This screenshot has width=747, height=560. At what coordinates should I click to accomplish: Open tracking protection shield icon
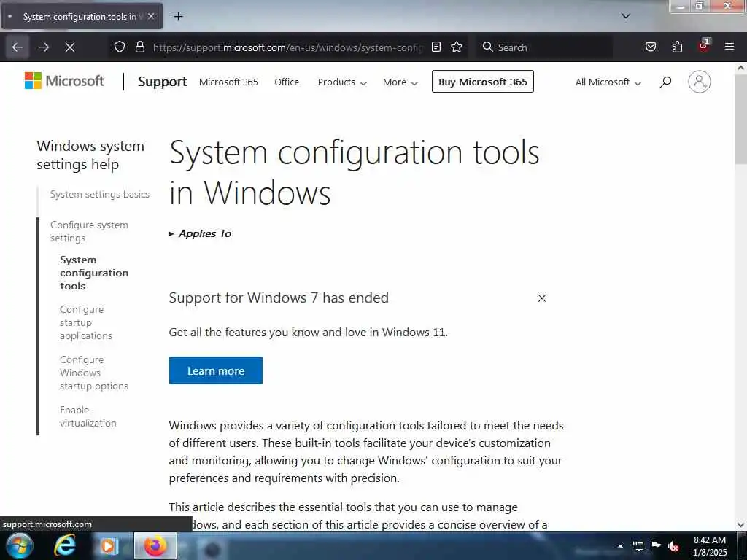pyautogui.click(x=120, y=47)
